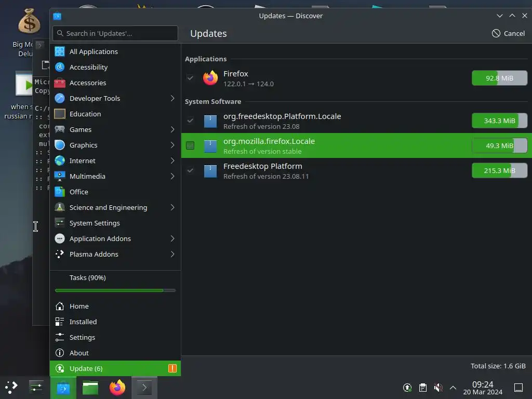Click the All Applications grid icon

(x=60, y=51)
